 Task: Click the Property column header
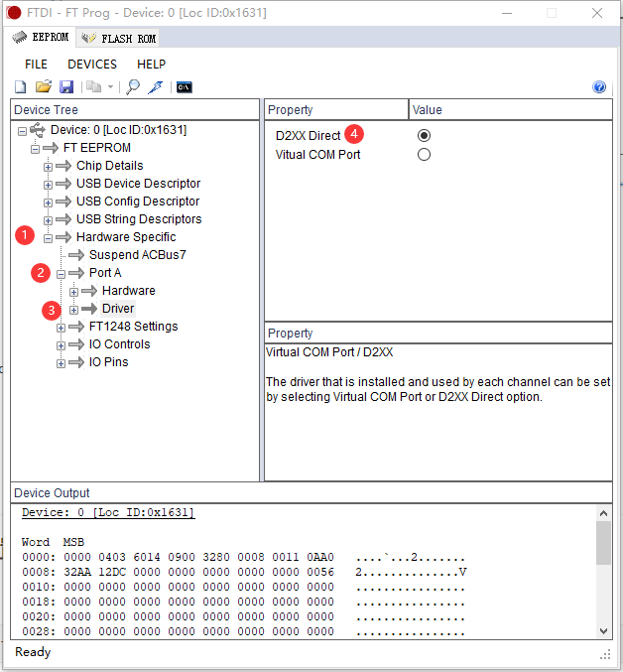(x=336, y=110)
